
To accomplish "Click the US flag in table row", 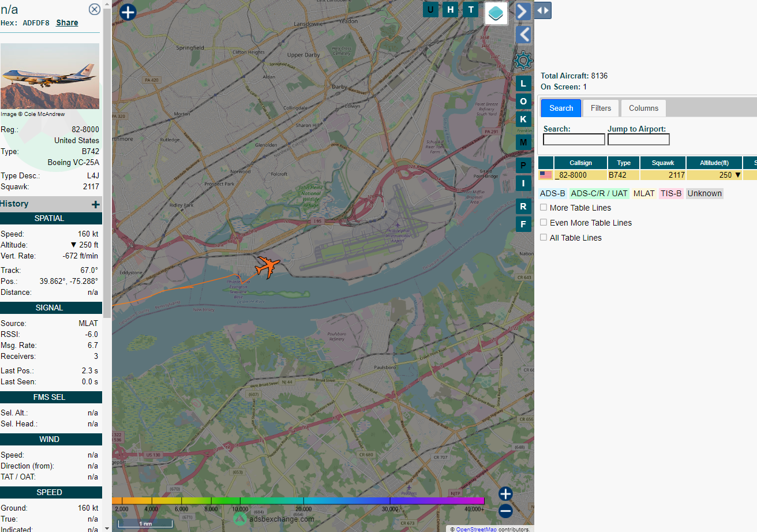I will pyautogui.click(x=546, y=175).
